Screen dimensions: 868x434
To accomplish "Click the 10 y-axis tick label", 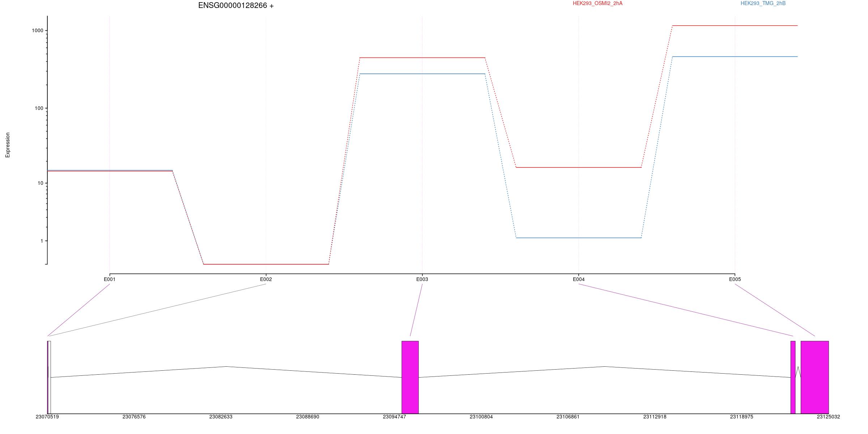I will coord(41,183).
